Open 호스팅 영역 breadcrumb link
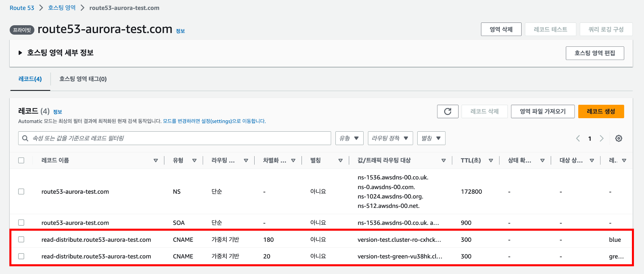Screen dimensions: 644x274 (62, 8)
